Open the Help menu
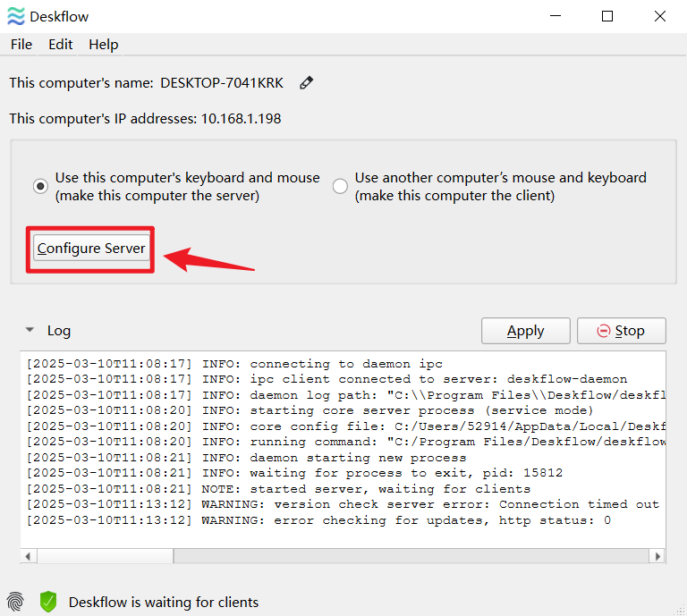This screenshot has width=687, height=616. (x=104, y=44)
